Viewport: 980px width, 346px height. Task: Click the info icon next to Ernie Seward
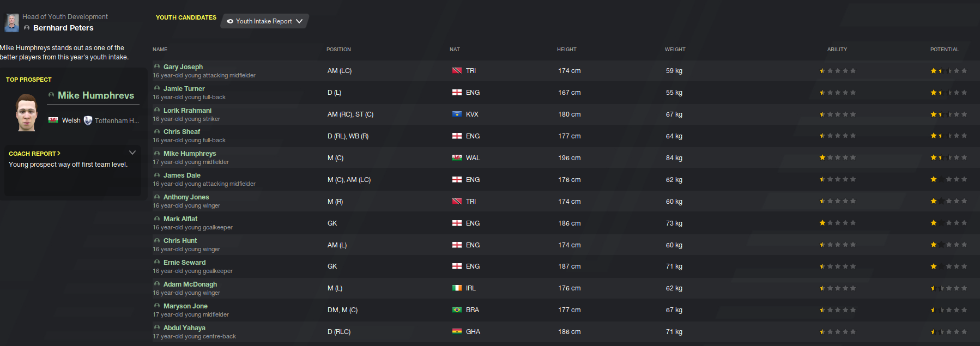click(157, 262)
